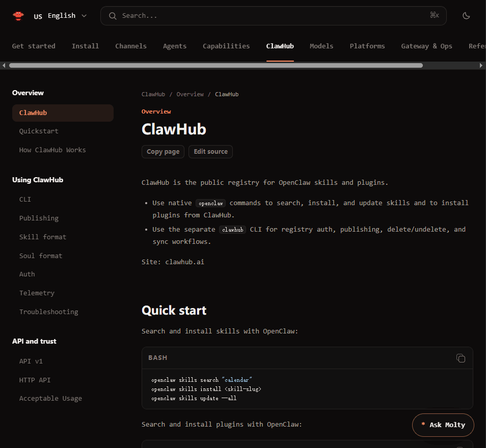The height and width of the screenshot is (448, 486).
Task: Switch to the Channels tab
Action: coord(131,46)
